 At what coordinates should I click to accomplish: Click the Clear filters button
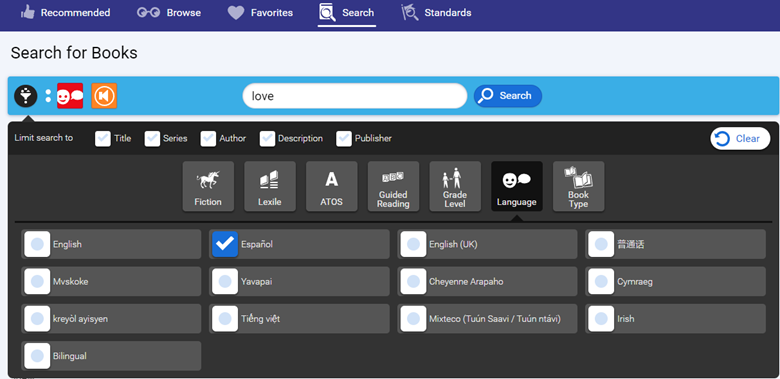(740, 139)
